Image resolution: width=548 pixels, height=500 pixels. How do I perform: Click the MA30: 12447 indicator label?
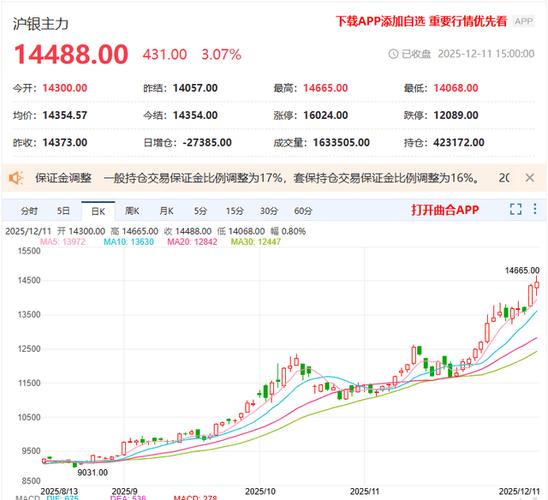[256, 242]
